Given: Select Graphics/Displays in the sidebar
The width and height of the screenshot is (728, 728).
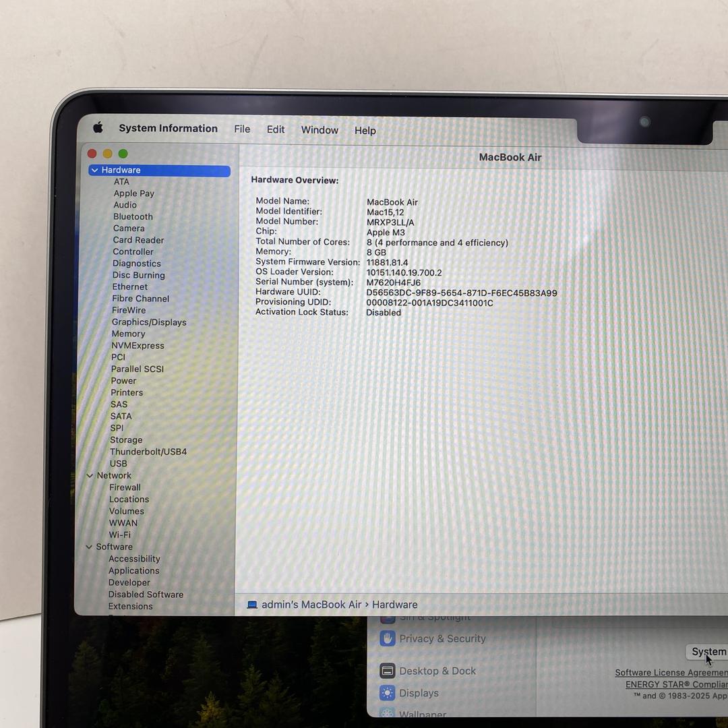Looking at the screenshot, I should pyautogui.click(x=148, y=322).
